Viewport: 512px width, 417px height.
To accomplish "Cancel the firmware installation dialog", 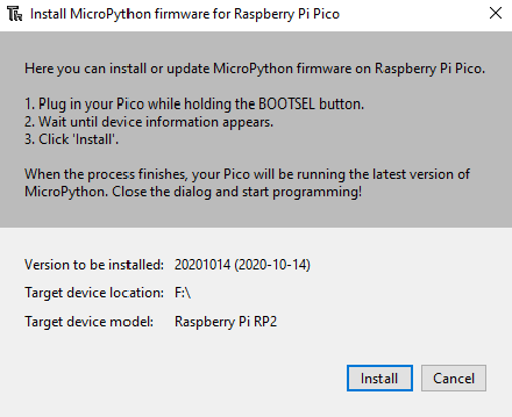I will coord(453,378).
